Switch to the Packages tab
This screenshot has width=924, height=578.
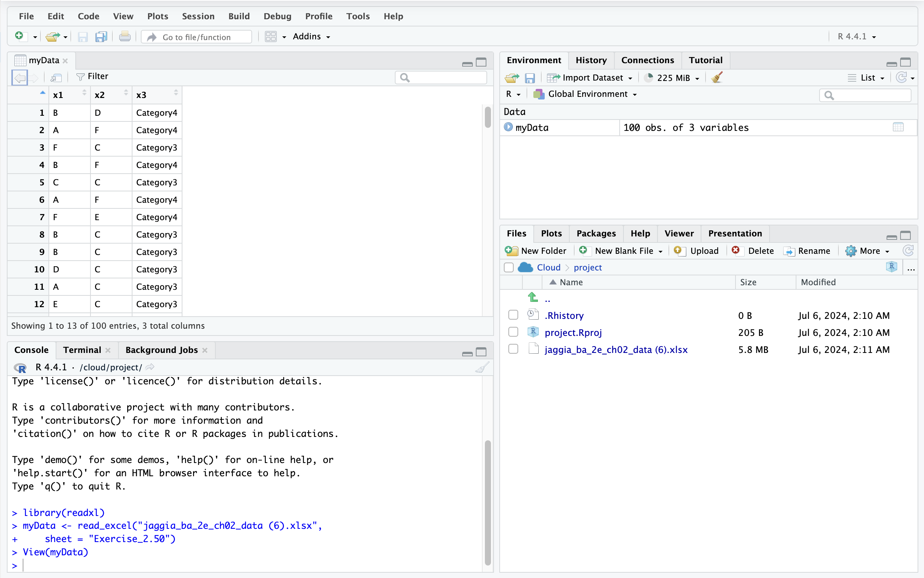pyautogui.click(x=596, y=233)
